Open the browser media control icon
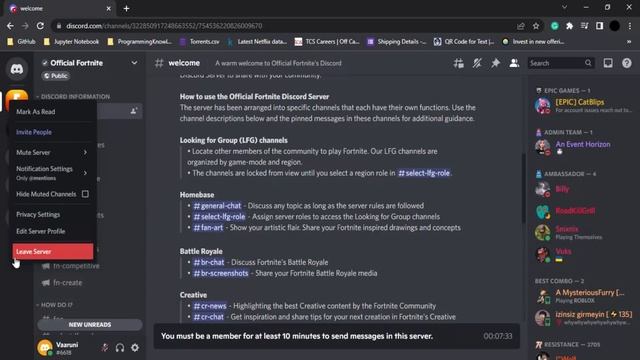Screen dimensions: 640x360 coord(584,26)
